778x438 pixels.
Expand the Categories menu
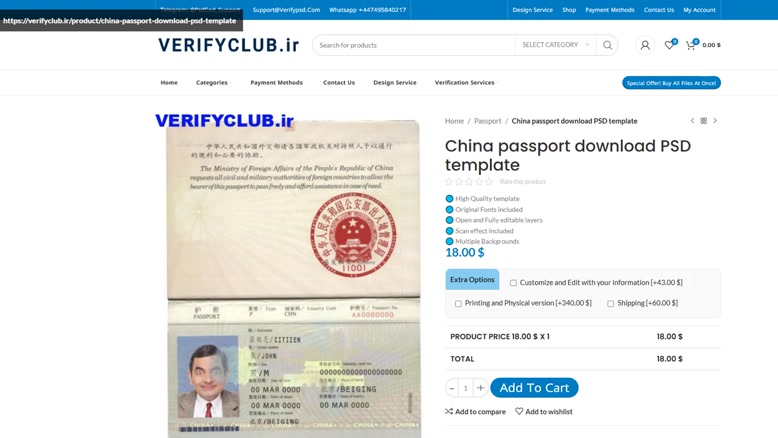tap(212, 83)
